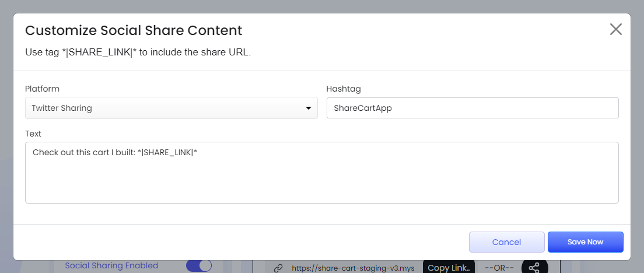This screenshot has height=273, width=644.
Task: Toggle the Social Sharing Enabled switch
Action: point(199,265)
